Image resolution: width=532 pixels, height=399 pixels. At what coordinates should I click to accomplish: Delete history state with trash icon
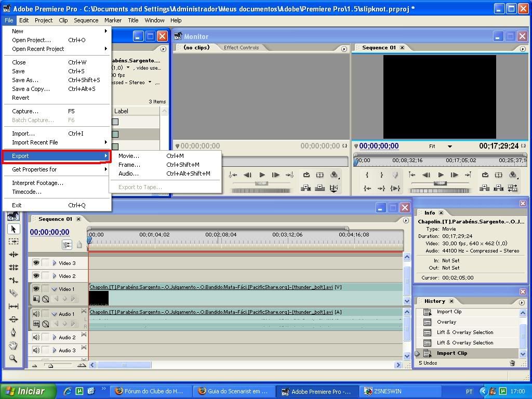pos(512,363)
